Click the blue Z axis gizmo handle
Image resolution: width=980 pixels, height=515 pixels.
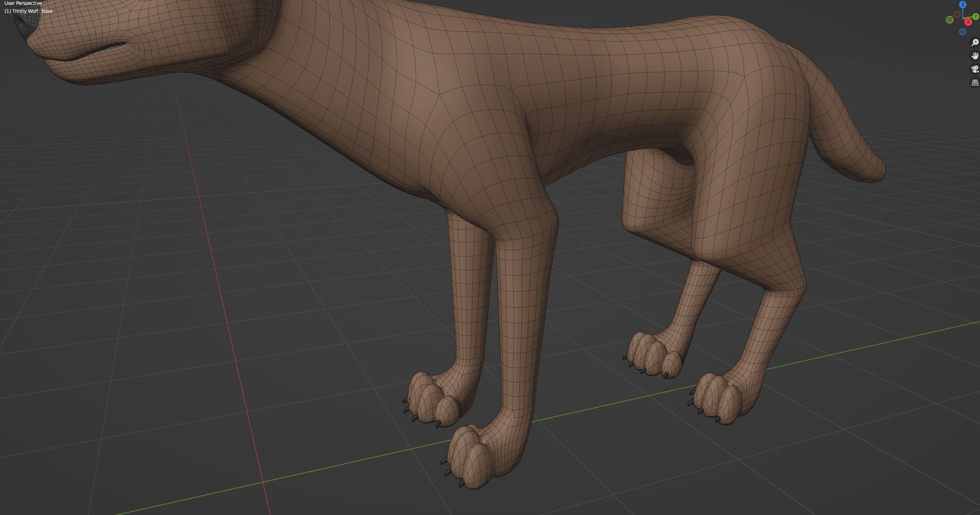963,4
